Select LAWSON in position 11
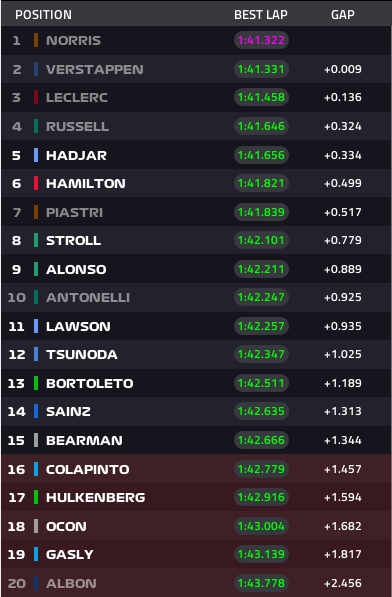The image size is (392, 597). coord(78,326)
